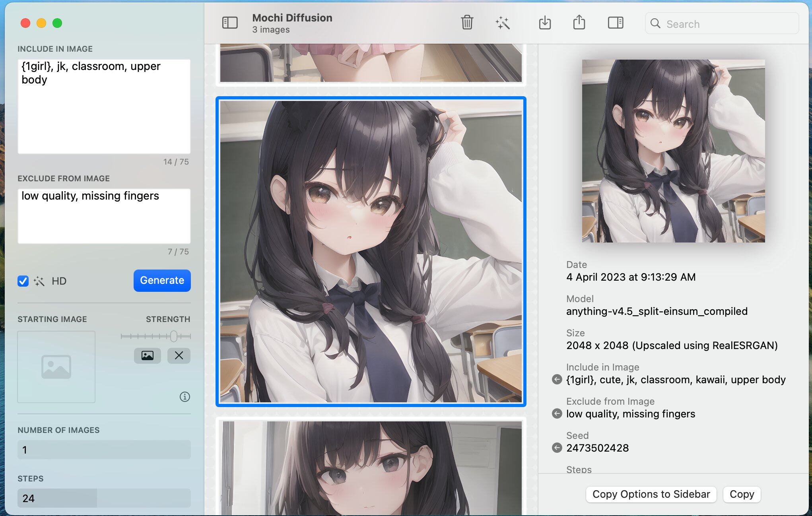Click in the Include in Image text box
The image size is (812, 516).
104,107
